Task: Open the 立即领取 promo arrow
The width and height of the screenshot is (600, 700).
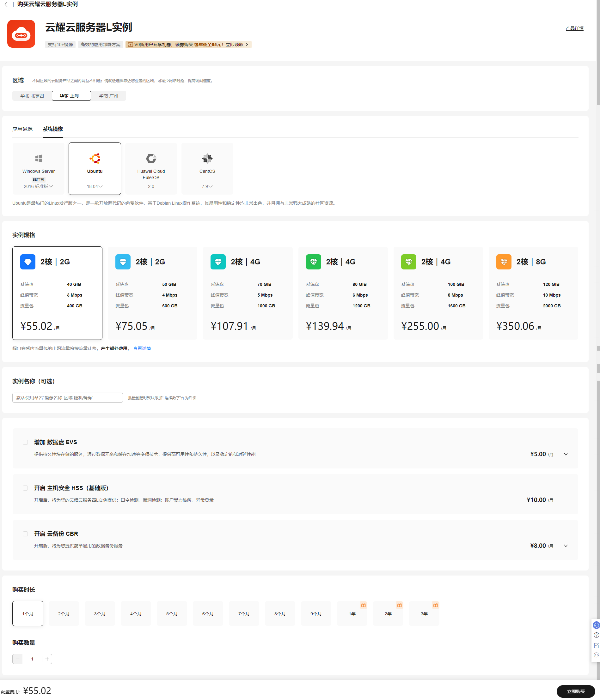Action: pos(247,45)
